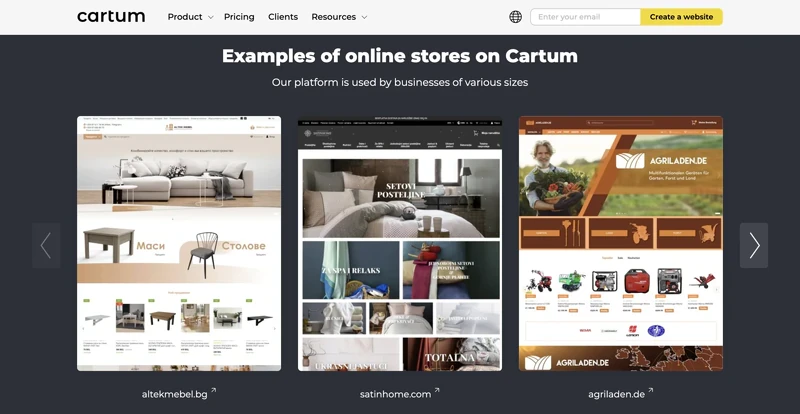The image size is (800, 414).
Task: Open the altekmebel.bg store preview thumbnail
Action: point(179,243)
